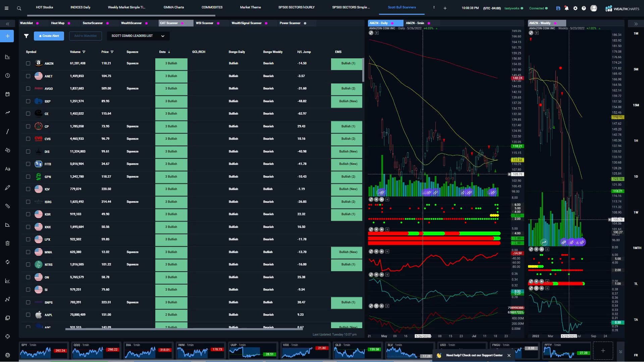Select the chart indicators tool in sidebar
644x362 pixels.
[7, 57]
